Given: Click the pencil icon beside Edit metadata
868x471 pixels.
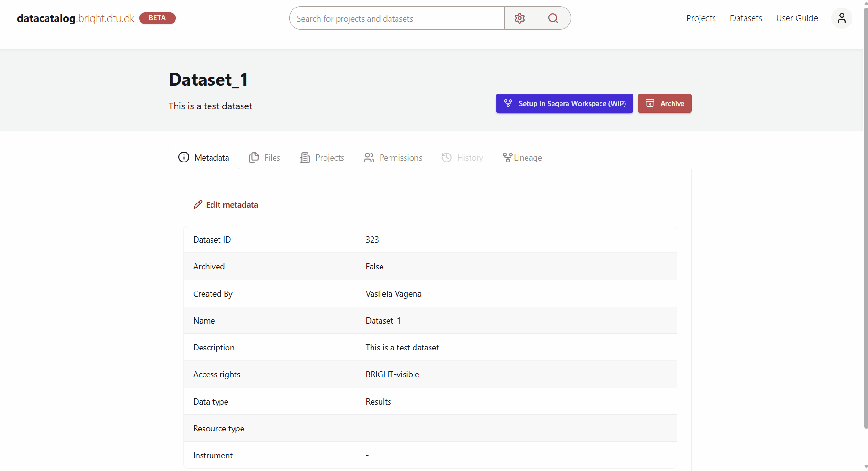Looking at the screenshot, I should (x=198, y=204).
